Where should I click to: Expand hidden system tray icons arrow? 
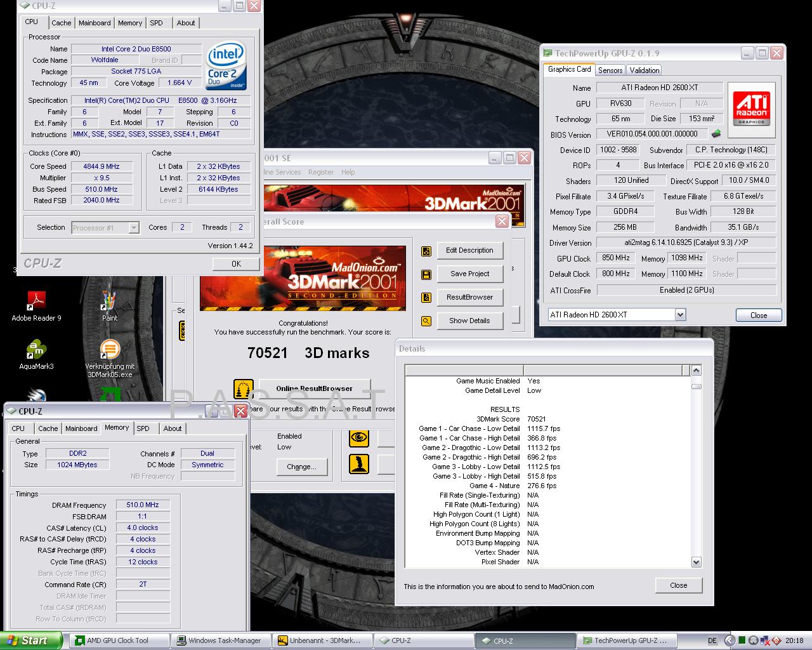(x=729, y=640)
